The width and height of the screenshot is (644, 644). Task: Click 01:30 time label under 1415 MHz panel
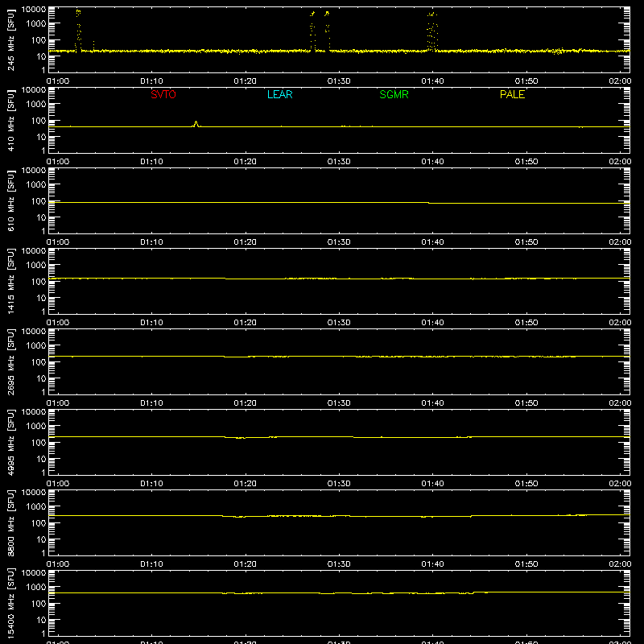click(x=339, y=323)
